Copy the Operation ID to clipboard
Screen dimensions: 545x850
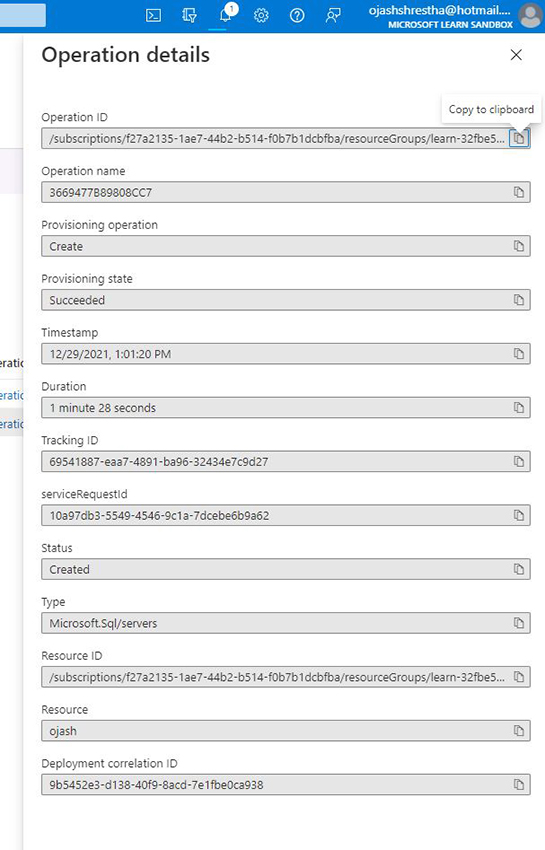519,139
